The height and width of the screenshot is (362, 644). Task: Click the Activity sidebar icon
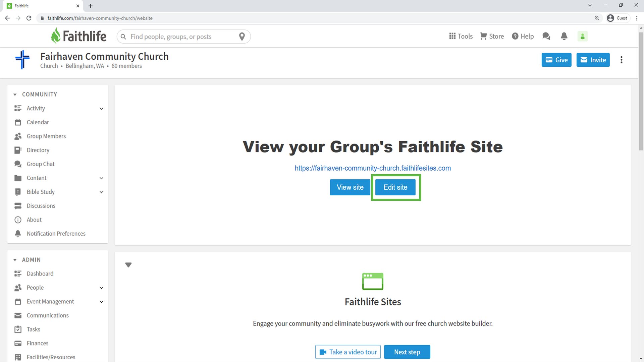tap(18, 108)
